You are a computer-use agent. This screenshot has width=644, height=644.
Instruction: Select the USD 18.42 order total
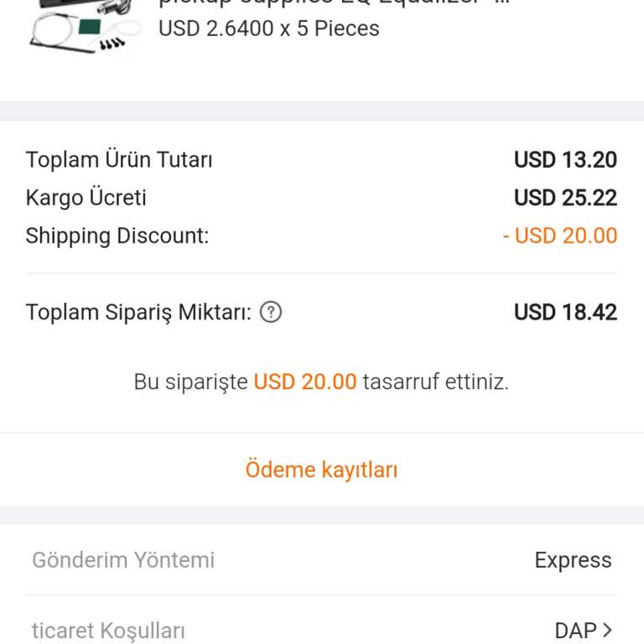[x=565, y=313]
